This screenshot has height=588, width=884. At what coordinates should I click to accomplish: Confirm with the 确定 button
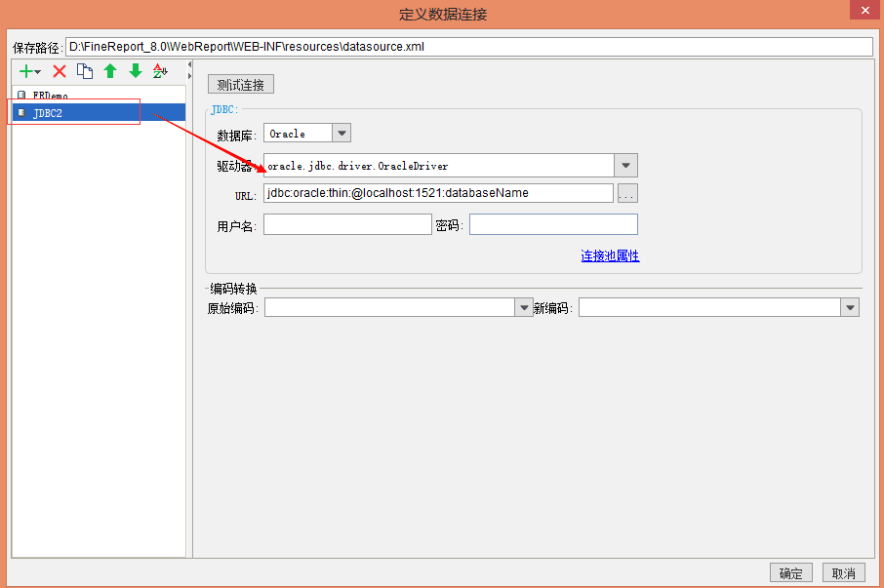(791, 572)
